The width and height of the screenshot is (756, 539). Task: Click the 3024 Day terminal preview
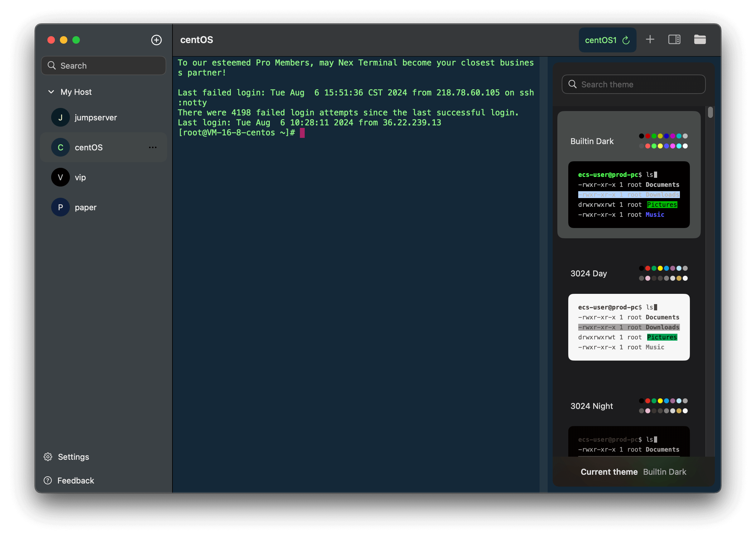tap(628, 327)
